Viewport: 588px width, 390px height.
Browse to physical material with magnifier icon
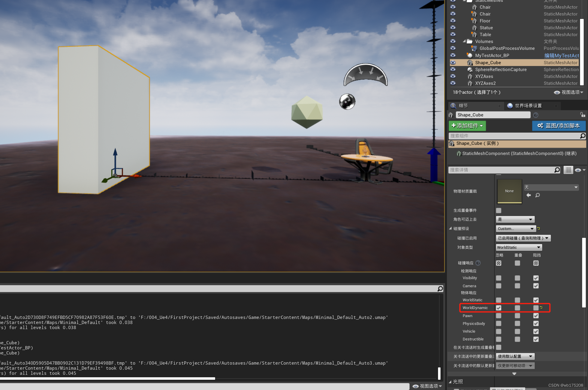[537, 195]
